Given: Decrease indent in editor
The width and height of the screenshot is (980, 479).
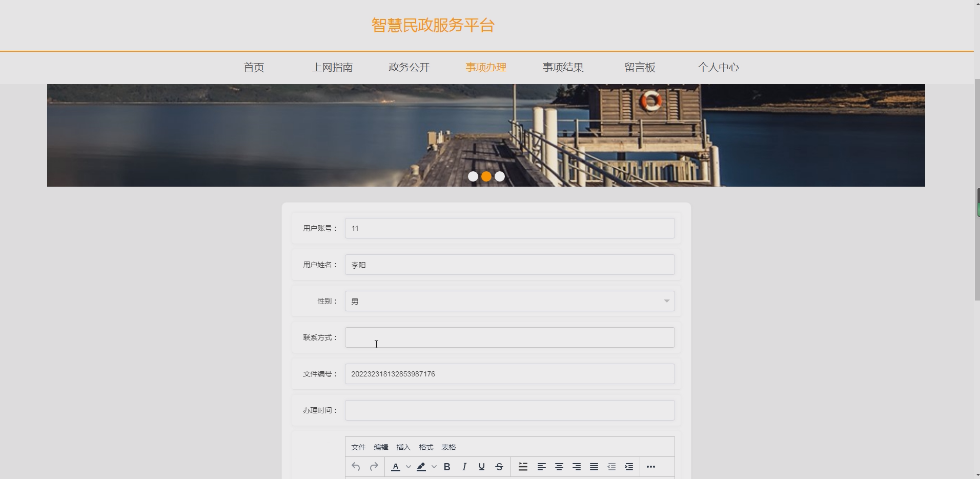Looking at the screenshot, I should (x=611, y=467).
